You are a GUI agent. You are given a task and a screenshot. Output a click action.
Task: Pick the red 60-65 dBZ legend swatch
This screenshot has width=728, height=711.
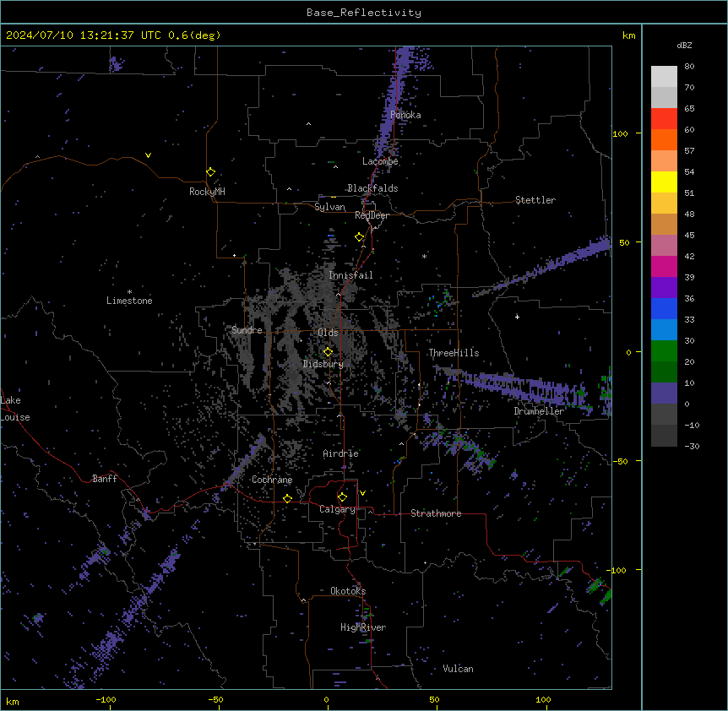[x=664, y=119]
